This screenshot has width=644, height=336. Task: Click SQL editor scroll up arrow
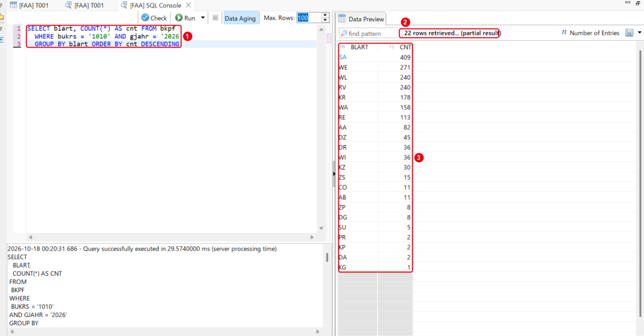tap(321, 30)
